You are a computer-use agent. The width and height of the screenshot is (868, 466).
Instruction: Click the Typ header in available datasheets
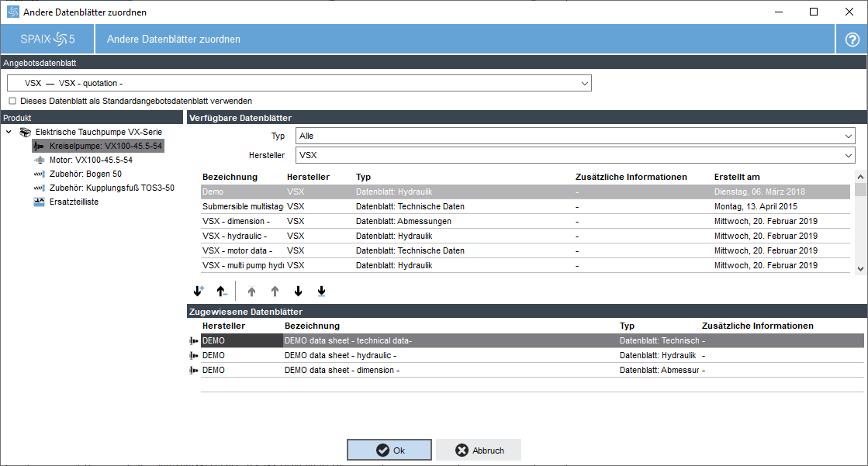pyautogui.click(x=363, y=177)
